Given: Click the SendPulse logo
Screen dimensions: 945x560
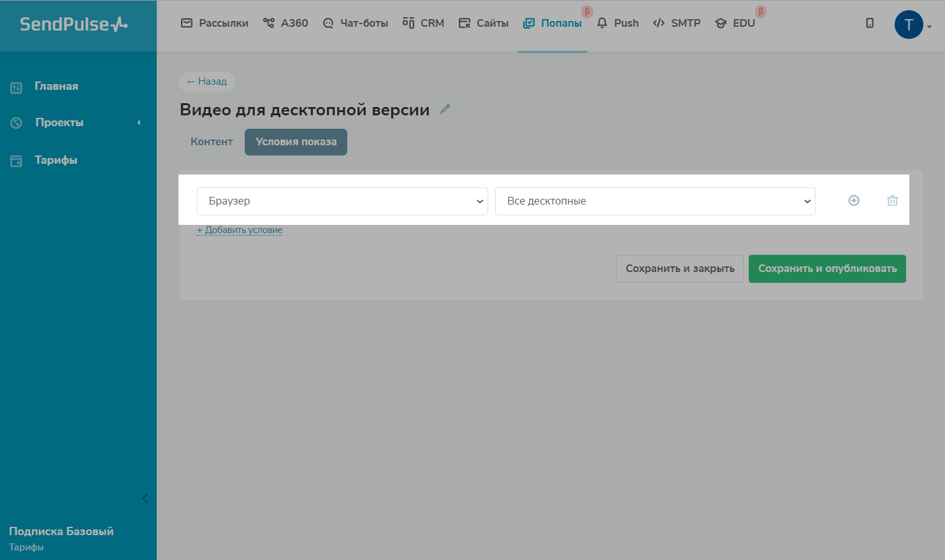Looking at the screenshot, I should [73, 24].
